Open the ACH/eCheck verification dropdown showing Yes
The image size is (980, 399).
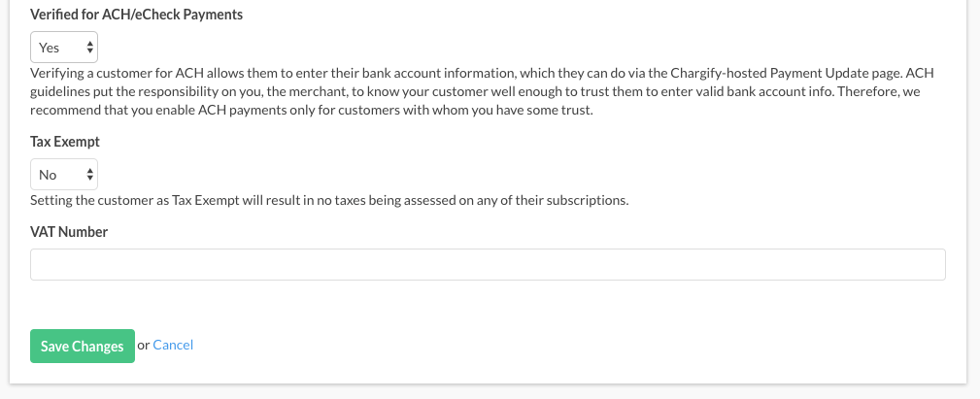pyautogui.click(x=64, y=48)
